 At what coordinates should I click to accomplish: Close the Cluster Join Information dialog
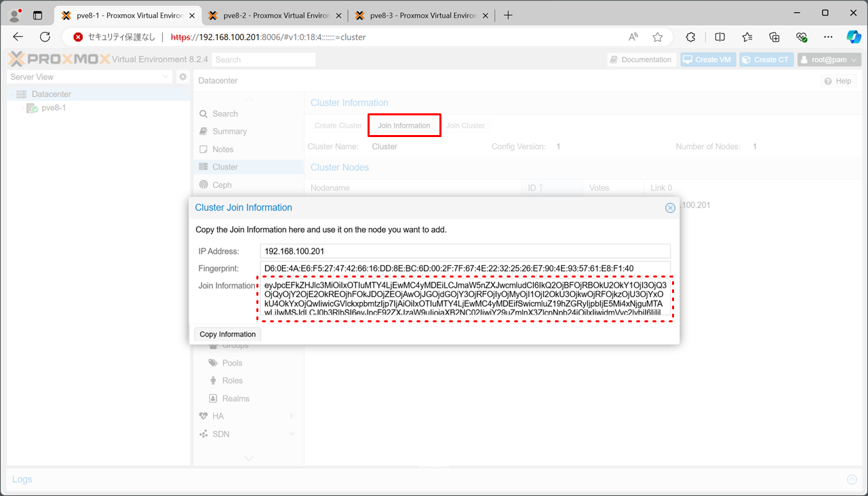[670, 208]
